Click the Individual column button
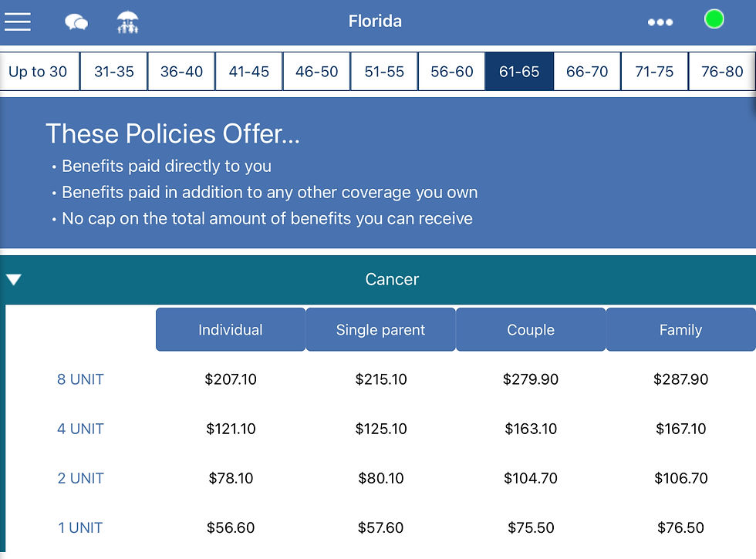 tap(231, 330)
